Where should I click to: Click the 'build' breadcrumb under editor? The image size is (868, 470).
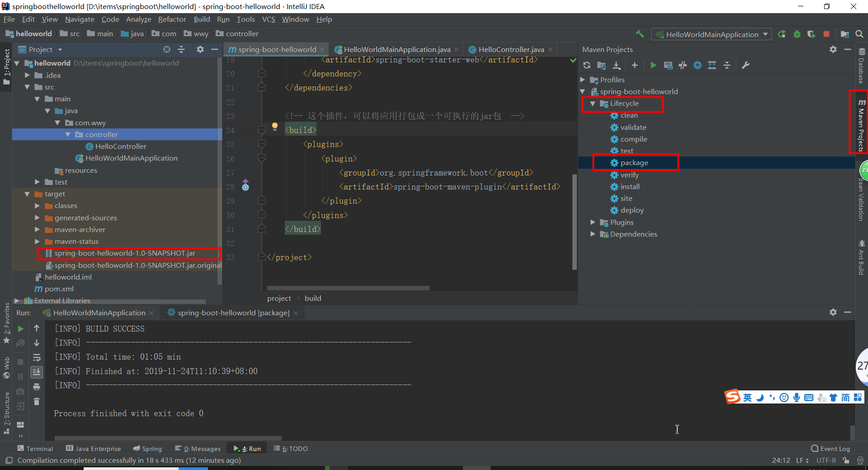click(313, 298)
